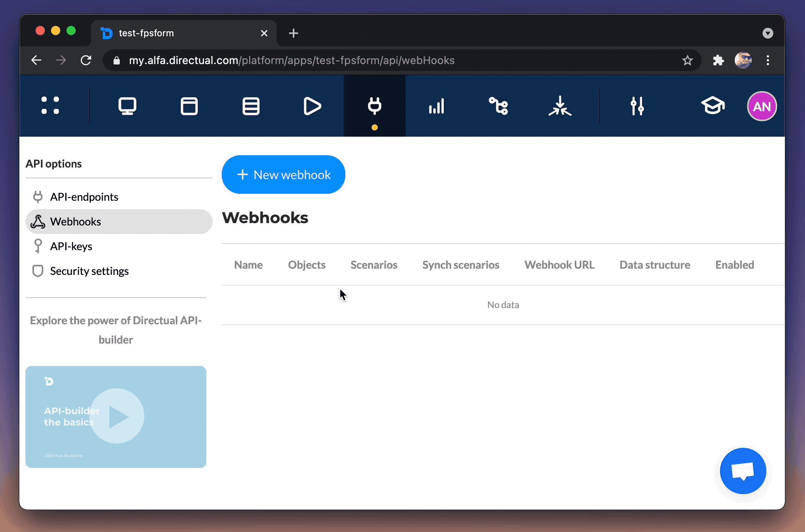Select the plug API icon in navbar
This screenshot has width=805, height=532.
374,106
